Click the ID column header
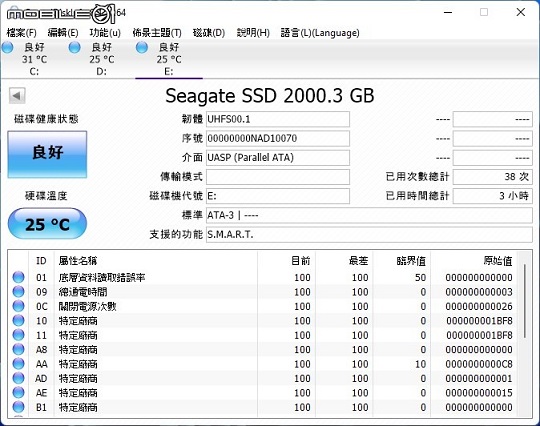This screenshot has width=540, height=426. point(41,261)
